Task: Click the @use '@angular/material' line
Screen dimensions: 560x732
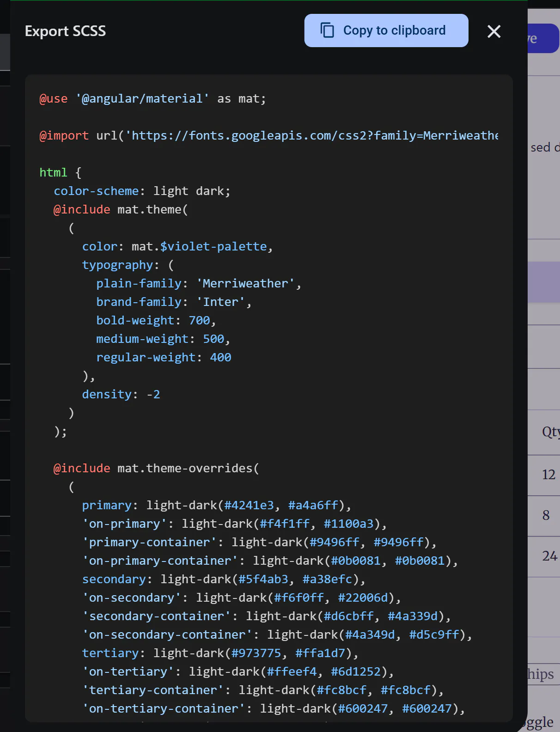Action: pyautogui.click(x=153, y=98)
